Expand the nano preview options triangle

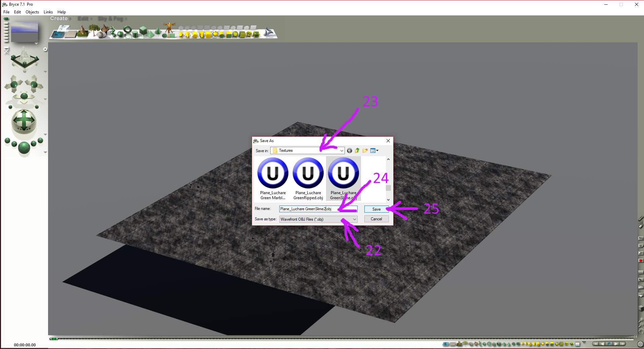coord(36,44)
